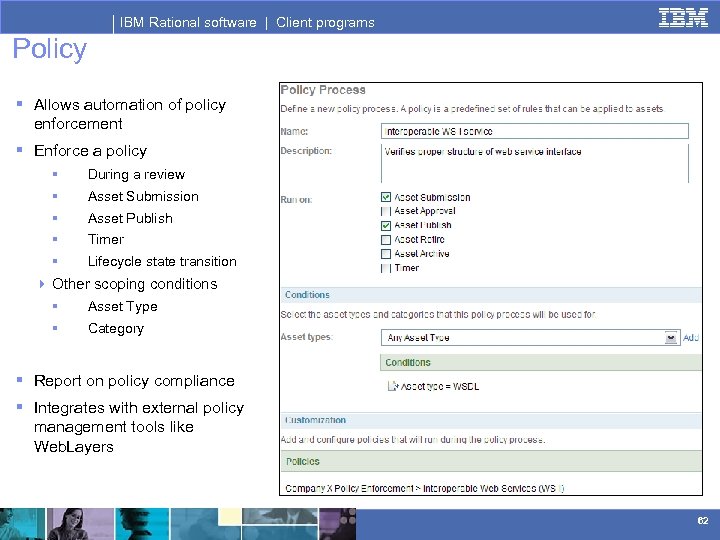Click the document icon beside Asset type = WSDL

[393, 386]
